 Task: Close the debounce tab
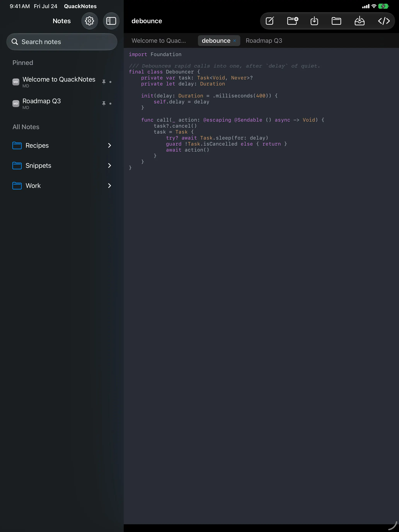click(x=234, y=41)
